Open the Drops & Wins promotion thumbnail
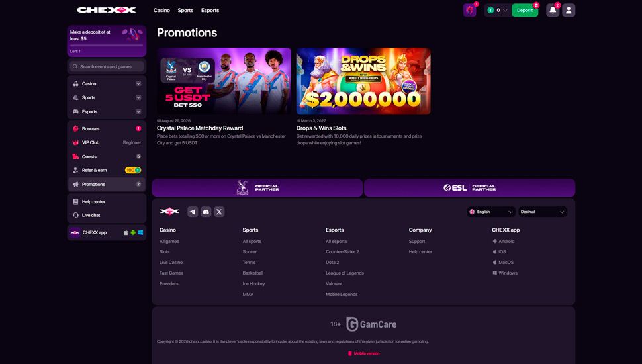 click(363, 81)
